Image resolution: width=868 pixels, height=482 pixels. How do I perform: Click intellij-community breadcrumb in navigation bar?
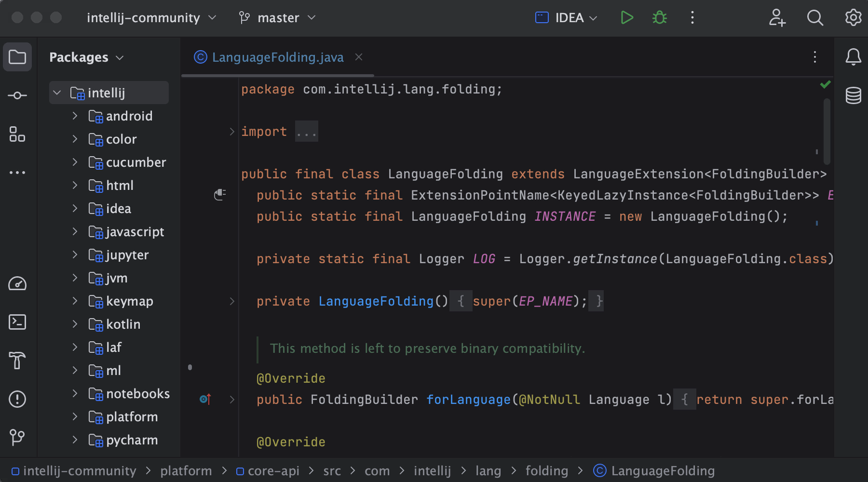(74, 470)
